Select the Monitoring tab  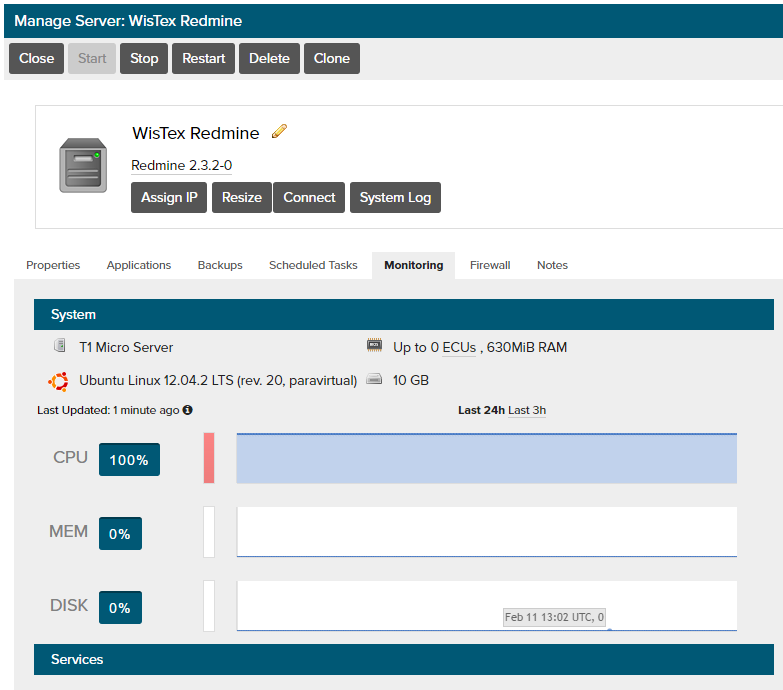coord(413,265)
